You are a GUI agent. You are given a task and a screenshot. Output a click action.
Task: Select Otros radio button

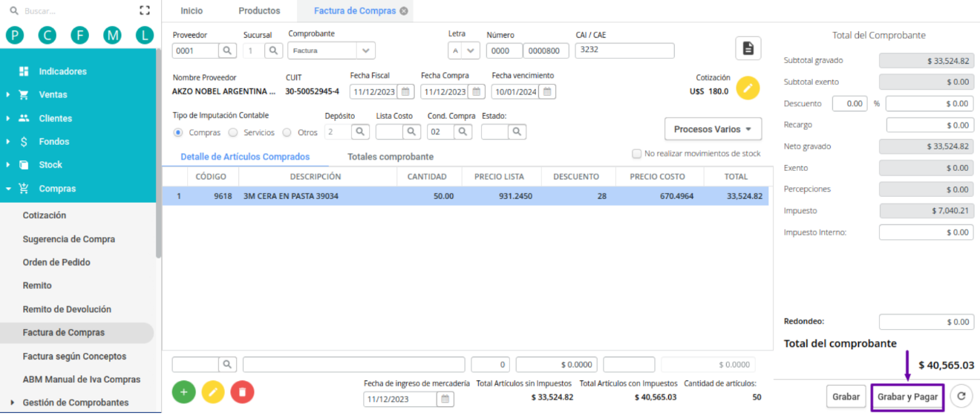[x=287, y=132]
